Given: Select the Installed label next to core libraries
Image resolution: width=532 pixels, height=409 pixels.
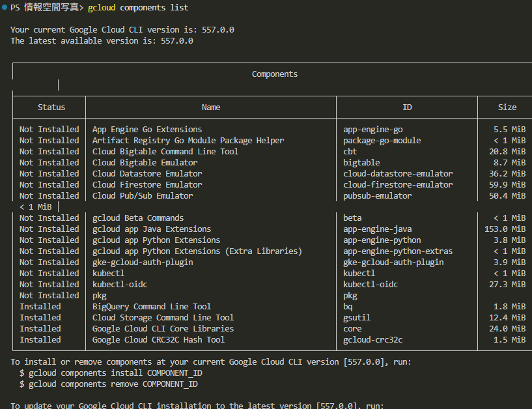Looking at the screenshot, I should [40, 328].
